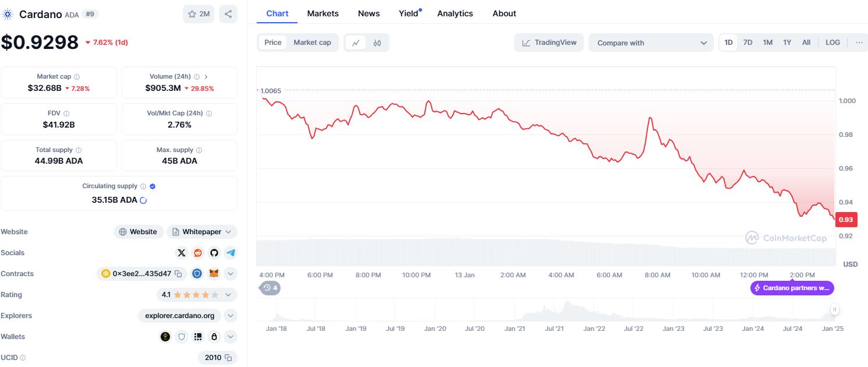Image resolution: width=868 pixels, height=367 pixels.
Task: Click the blue verified badge beside Circulating supply
Action: click(x=153, y=186)
